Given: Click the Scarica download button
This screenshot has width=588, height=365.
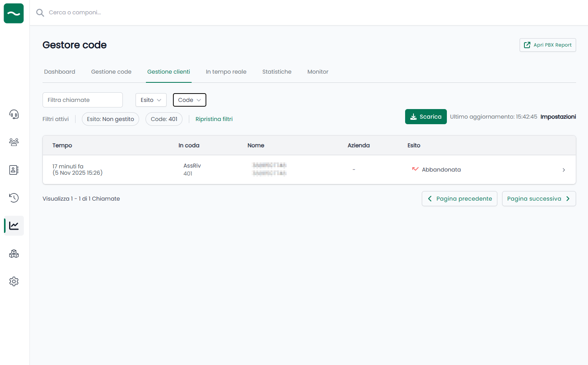Looking at the screenshot, I should click(425, 117).
